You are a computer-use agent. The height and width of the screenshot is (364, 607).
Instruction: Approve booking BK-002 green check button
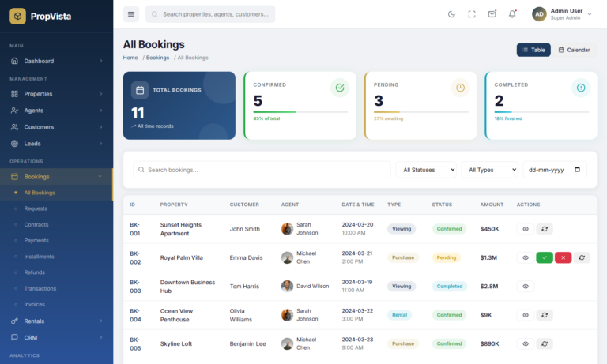coord(545,257)
